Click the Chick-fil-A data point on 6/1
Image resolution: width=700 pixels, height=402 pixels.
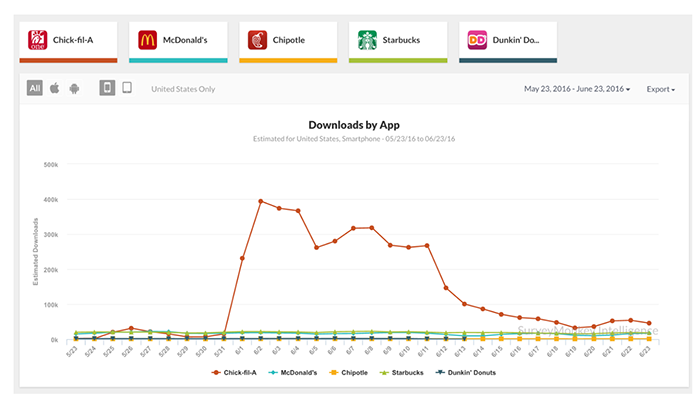242,258
